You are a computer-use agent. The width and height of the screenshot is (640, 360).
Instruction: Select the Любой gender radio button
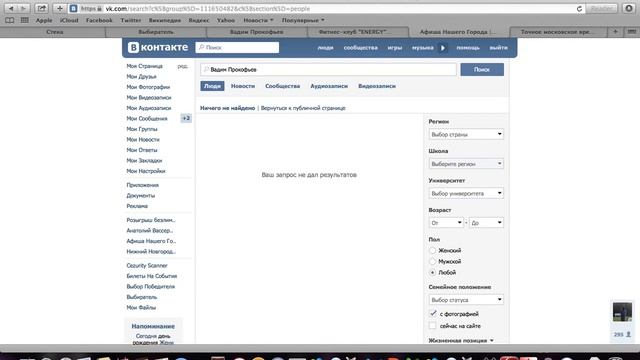(433, 272)
